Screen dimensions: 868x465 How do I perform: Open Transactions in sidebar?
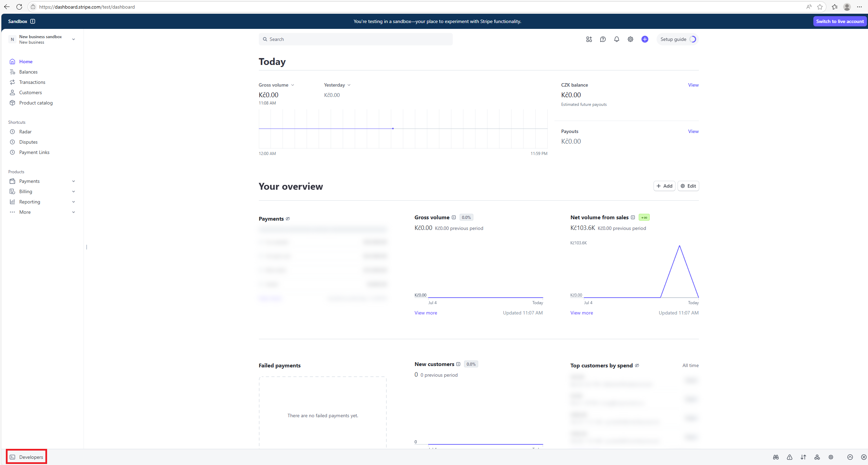tap(32, 82)
